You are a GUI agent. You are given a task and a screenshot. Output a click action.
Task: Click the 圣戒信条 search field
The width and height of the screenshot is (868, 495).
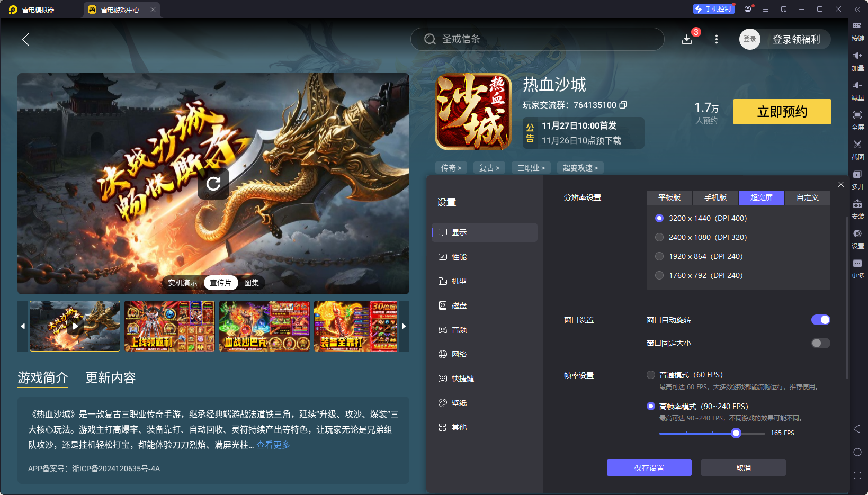tap(537, 39)
